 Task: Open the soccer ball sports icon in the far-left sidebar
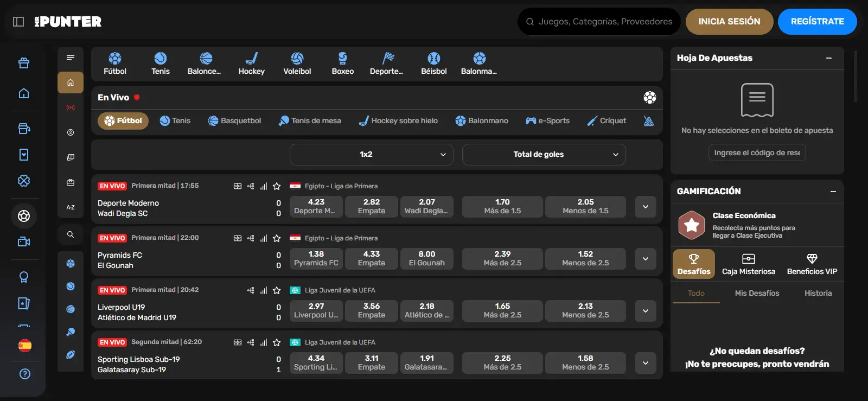coord(24,216)
